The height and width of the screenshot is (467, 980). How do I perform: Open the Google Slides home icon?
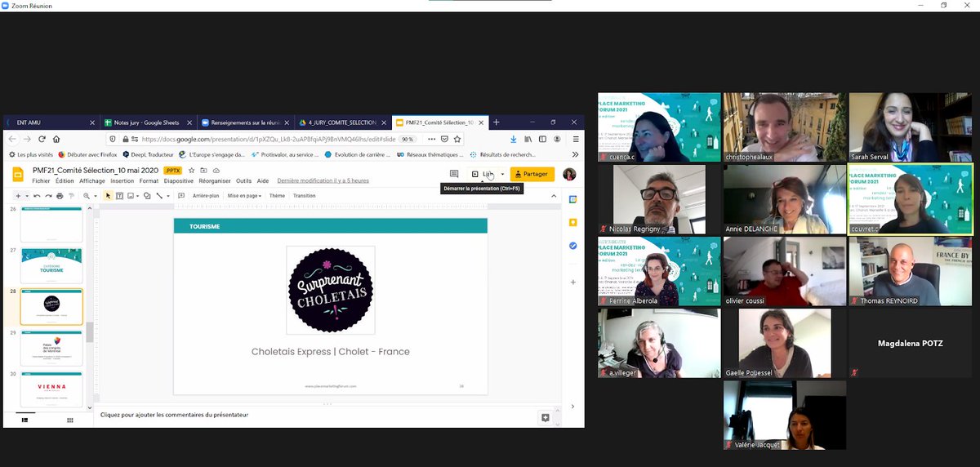pyautogui.click(x=19, y=175)
